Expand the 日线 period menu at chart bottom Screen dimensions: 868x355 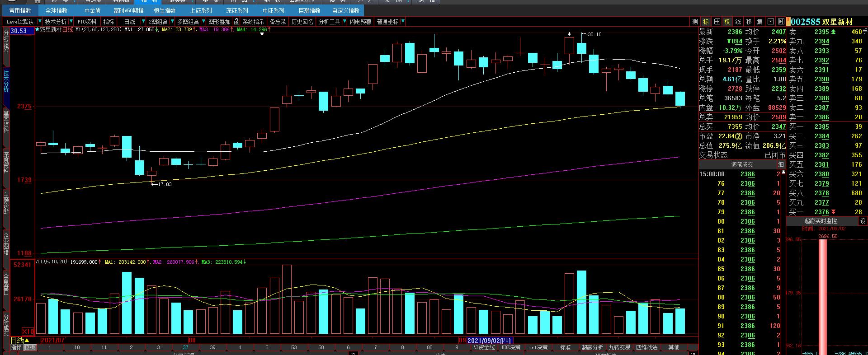[20, 340]
